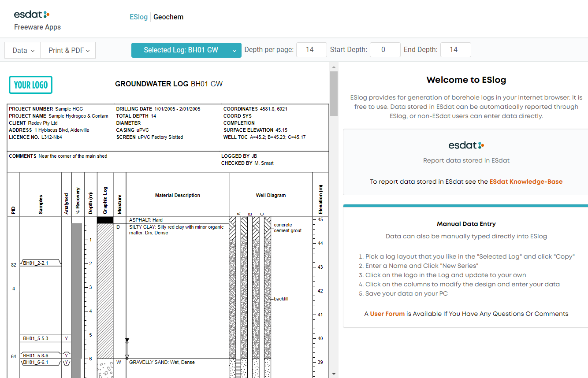Click sample BH01_2-2.1
Screen dimensions: 588x378
coord(36,263)
